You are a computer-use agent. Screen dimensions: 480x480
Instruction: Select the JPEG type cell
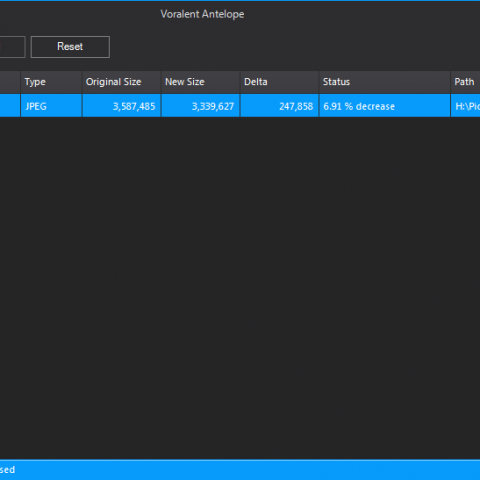tap(51, 106)
